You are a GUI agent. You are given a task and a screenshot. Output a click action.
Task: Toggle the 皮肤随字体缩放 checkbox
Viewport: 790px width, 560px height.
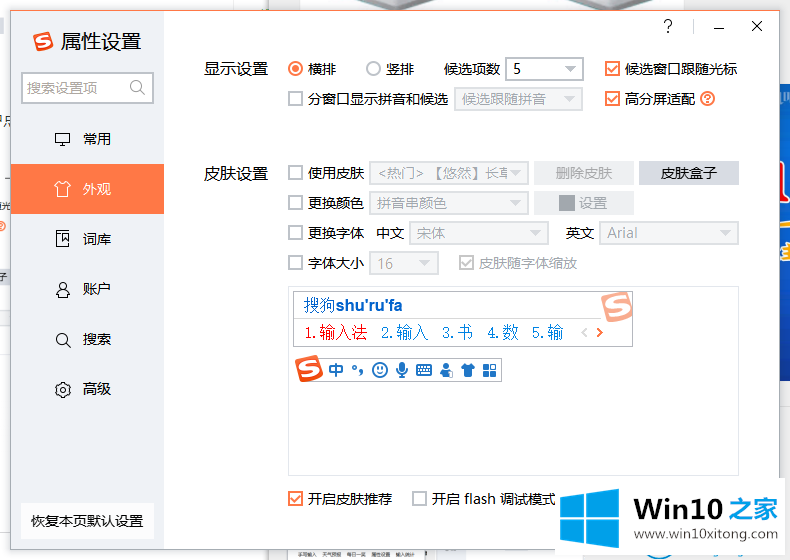[466, 263]
